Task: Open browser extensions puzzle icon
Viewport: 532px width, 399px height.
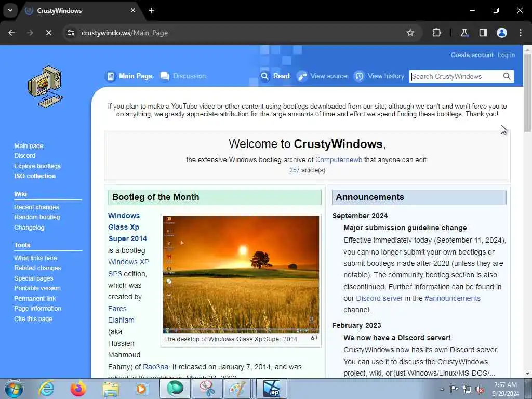Action: 436,33
